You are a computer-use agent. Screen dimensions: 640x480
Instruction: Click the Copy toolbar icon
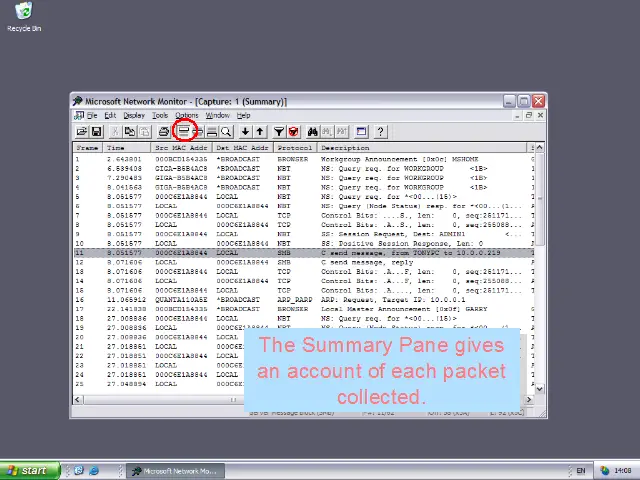[130, 131]
